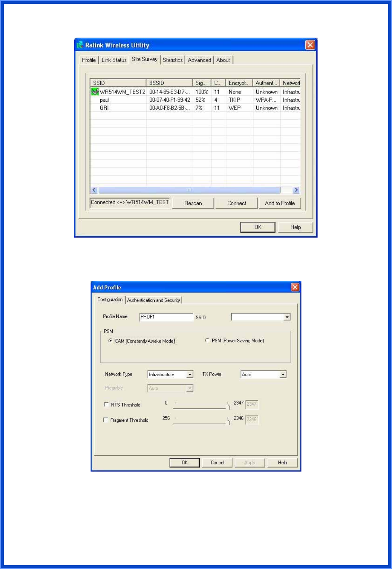This screenshot has width=392, height=569.
Task: Select the Configuration tab in Add Profile
Action: pos(110,300)
